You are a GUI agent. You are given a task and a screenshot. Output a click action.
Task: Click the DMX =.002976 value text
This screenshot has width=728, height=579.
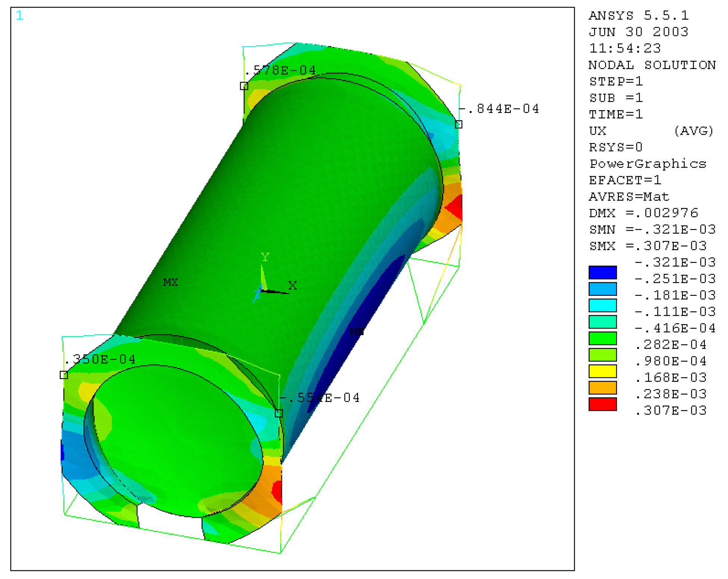click(x=644, y=213)
